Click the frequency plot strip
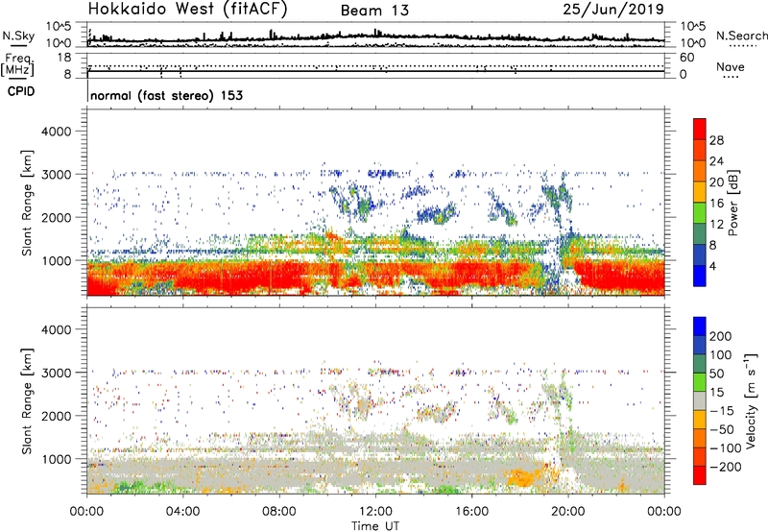Viewport: 768px width, 532px height. point(375,65)
